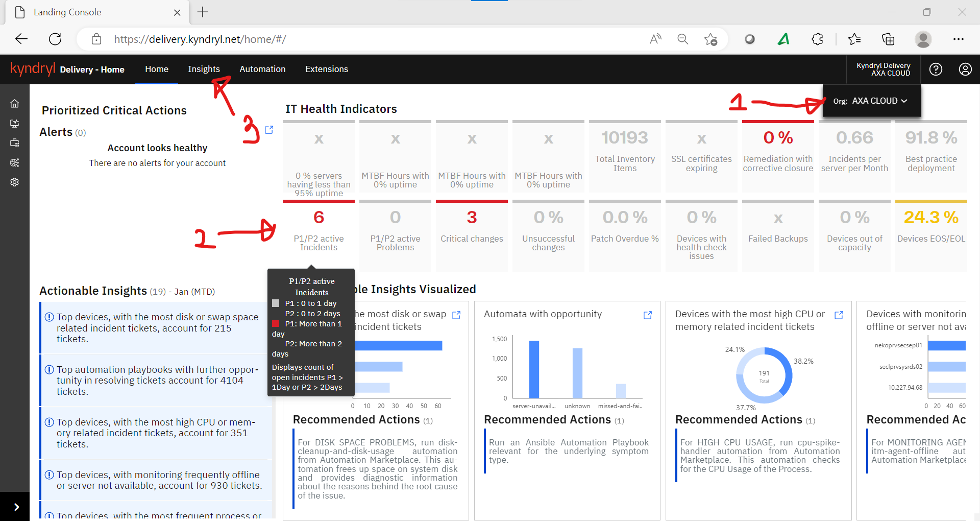Click the server-unavail bar in Automata chart
The width and height of the screenshot is (980, 521).
coord(534,369)
